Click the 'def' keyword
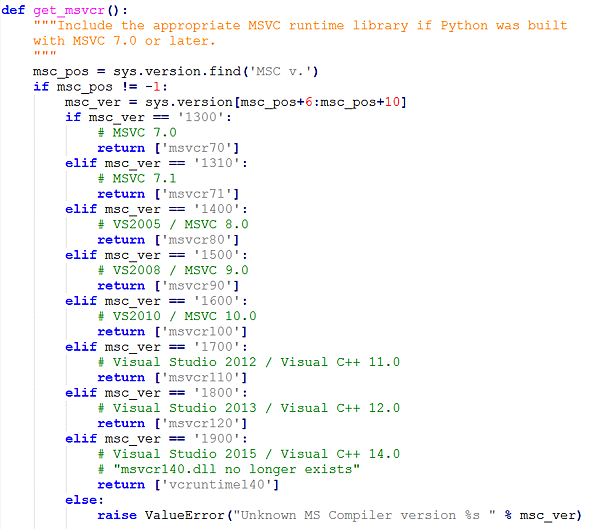The width and height of the screenshot is (600, 529). [x=13, y=10]
